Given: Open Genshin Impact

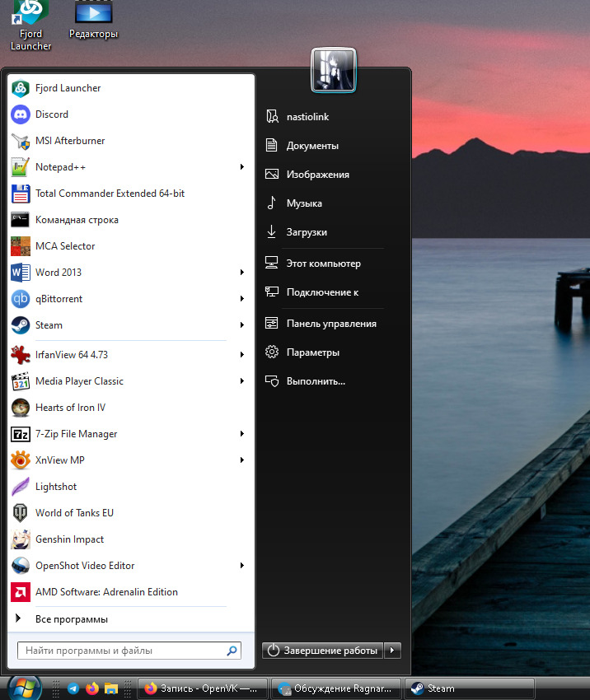Looking at the screenshot, I should click(x=130, y=539).
